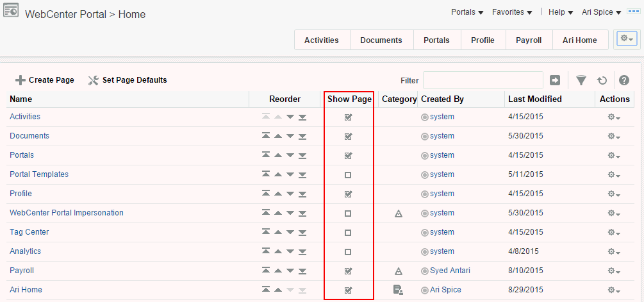The width and height of the screenshot is (644, 302).
Task: Click the go arrow beside Filter field
Action: (555, 80)
